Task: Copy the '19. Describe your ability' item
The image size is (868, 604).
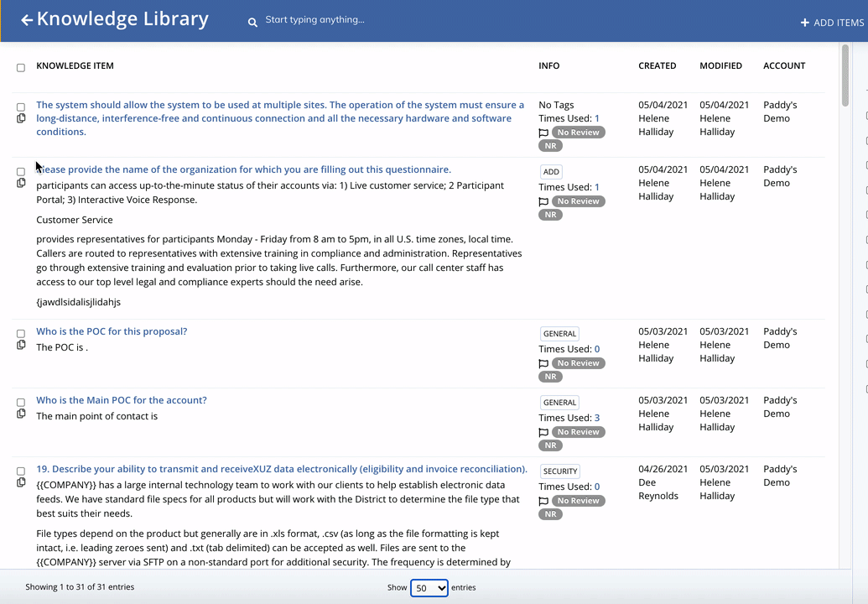Action: click(21, 482)
